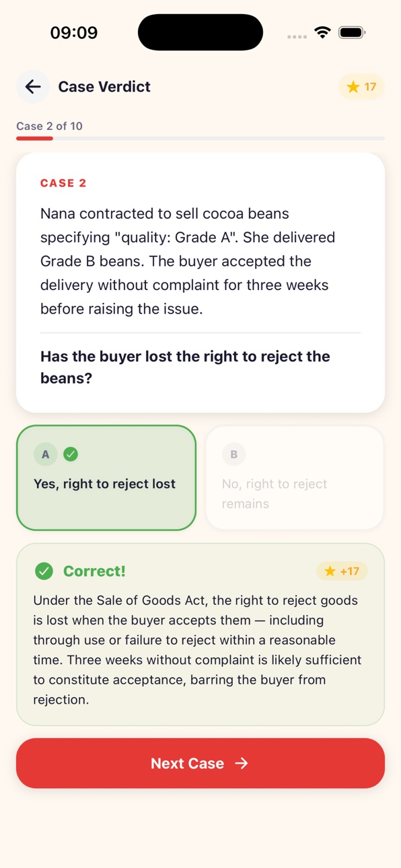The width and height of the screenshot is (401, 868).
Task: Tap the star points badge showing 17
Action: click(x=361, y=87)
